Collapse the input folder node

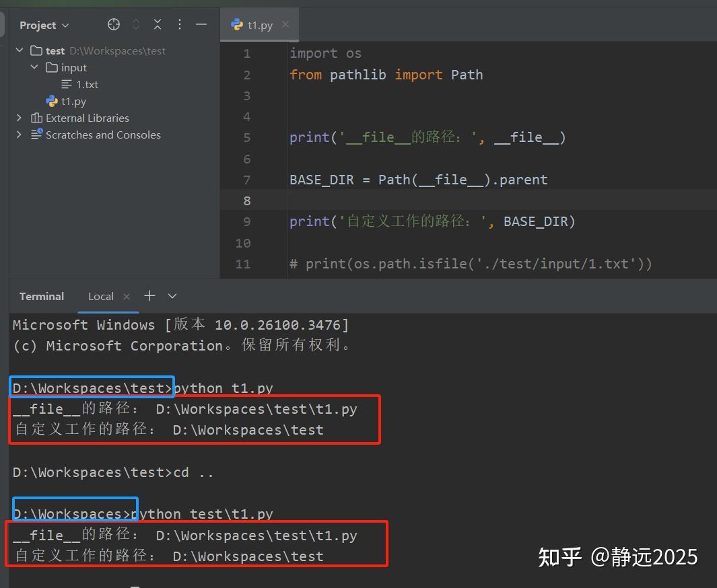pos(34,67)
